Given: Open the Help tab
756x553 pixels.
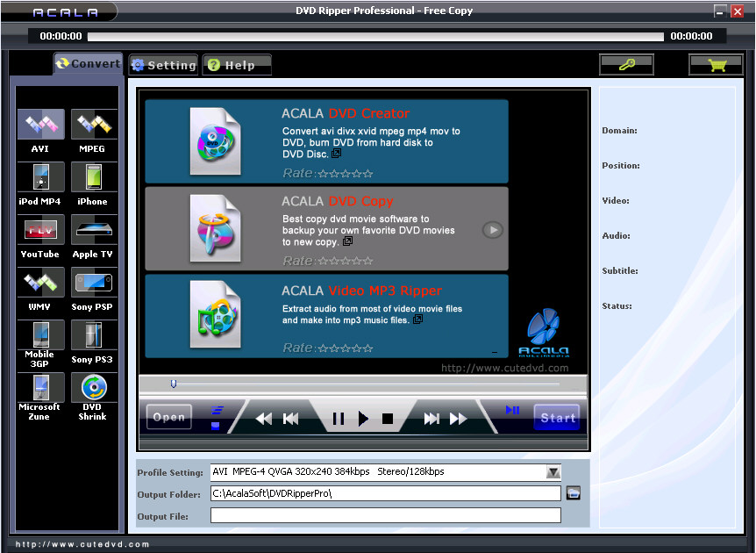Looking at the screenshot, I should point(237,65).
